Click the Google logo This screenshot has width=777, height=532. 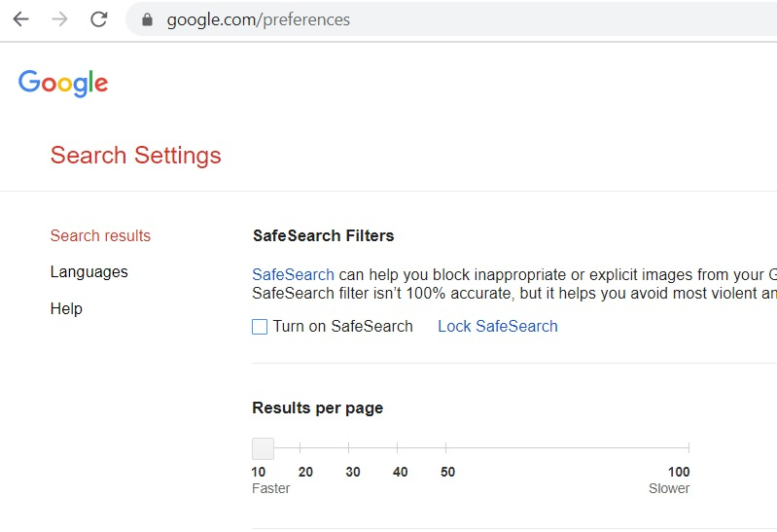tap(63, 84)
